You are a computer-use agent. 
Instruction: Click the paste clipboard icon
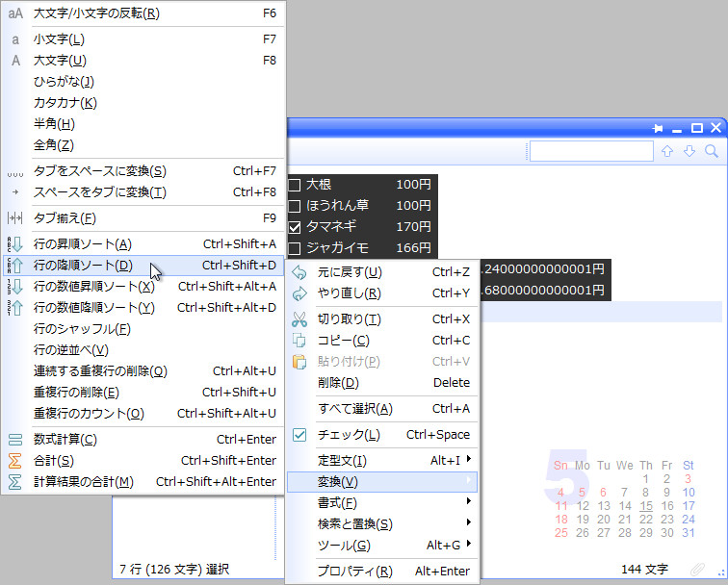tap(299, 362)
